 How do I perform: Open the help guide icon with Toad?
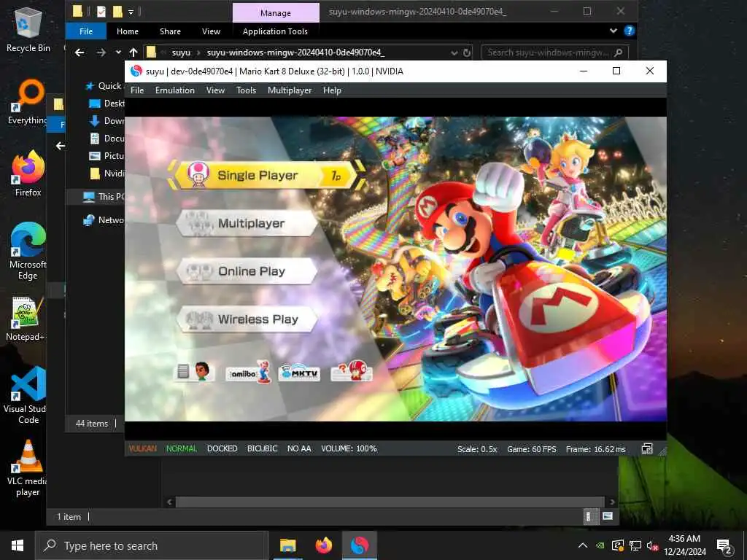coord(352,371)
